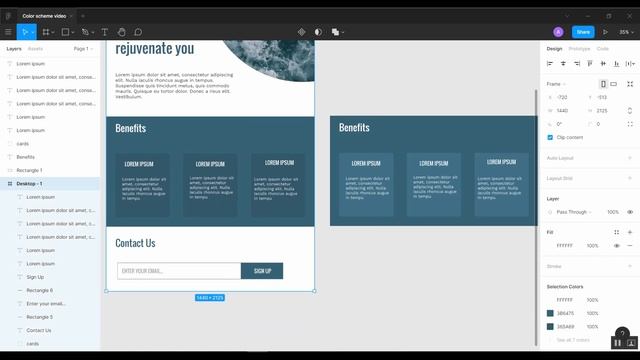Screen dimensions: 640x360
Task: Select the Pen tool
Action: pyautogui.click(x=85, y=32)
